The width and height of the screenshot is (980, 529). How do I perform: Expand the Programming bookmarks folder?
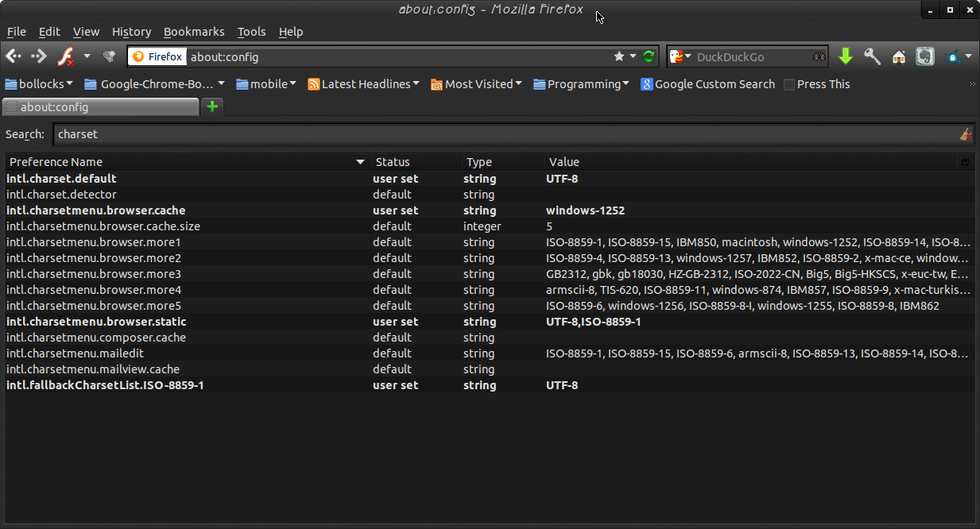(581, 84)
